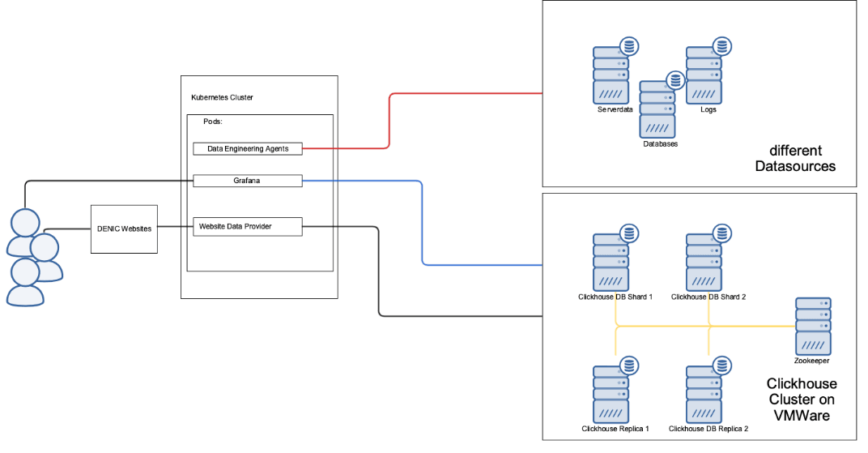Click the Logs server icon
Viewport: 868px width, 453px height.
(704, 75)
